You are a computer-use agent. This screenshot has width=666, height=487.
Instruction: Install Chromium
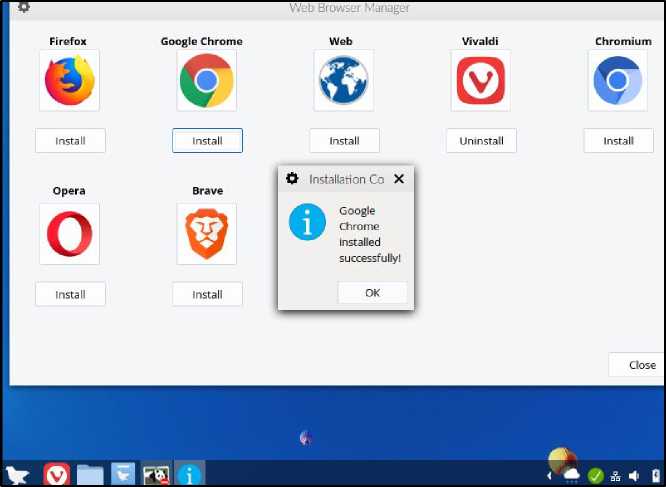[x=618, y=141]
